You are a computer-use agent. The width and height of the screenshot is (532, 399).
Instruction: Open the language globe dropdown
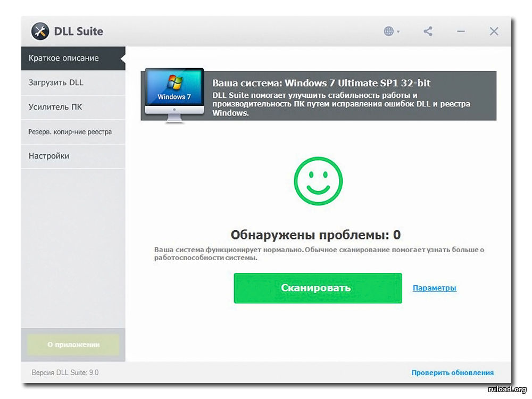click(x=392, y=31)
